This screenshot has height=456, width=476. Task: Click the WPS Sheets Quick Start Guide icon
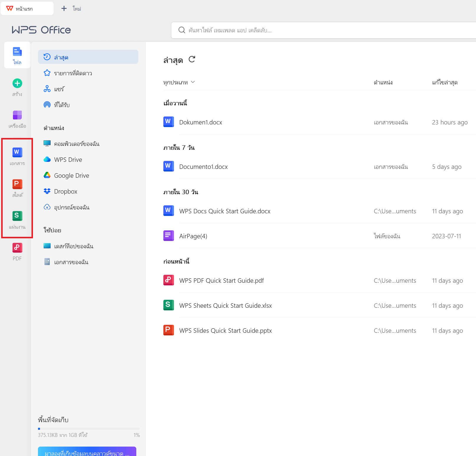click(169, 305)
